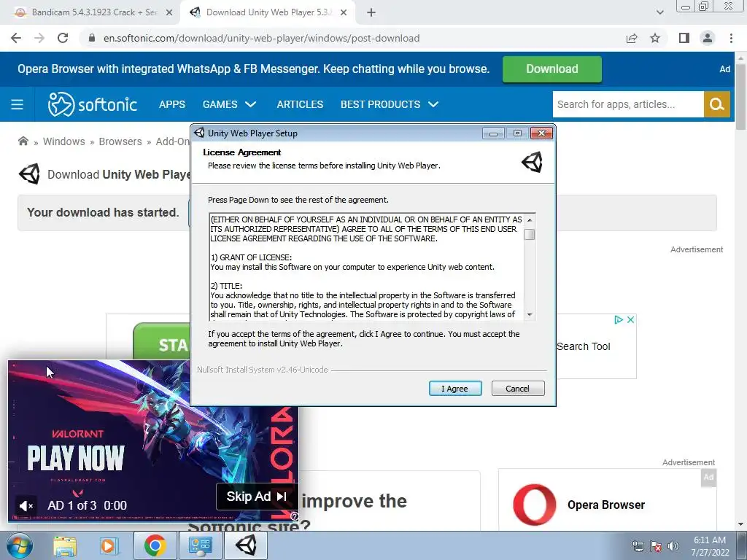Open Browsers breadcrumb link
This screenshot has width=747, height=560.
(120, 141)
